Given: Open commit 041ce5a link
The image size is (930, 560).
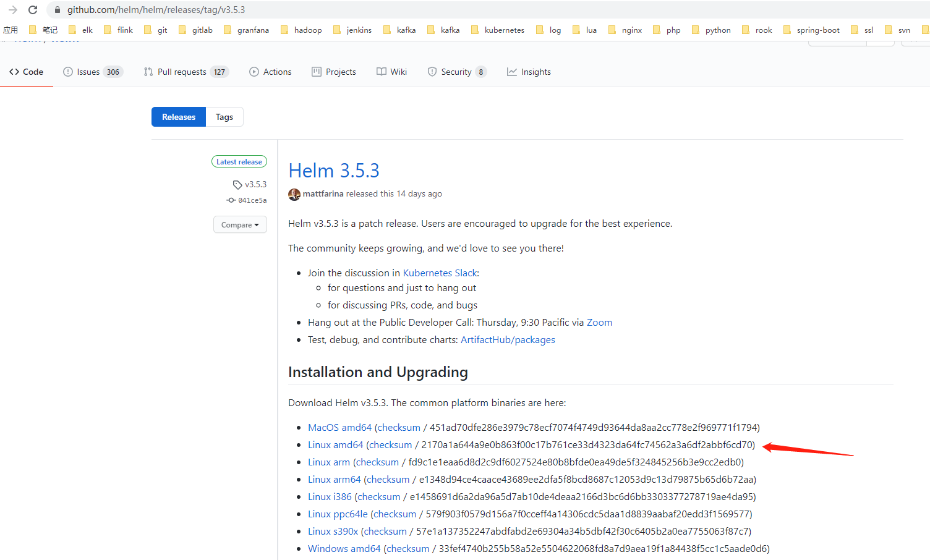Looking at the screenshot, I should pyautogui.click(x=247, y=200).
